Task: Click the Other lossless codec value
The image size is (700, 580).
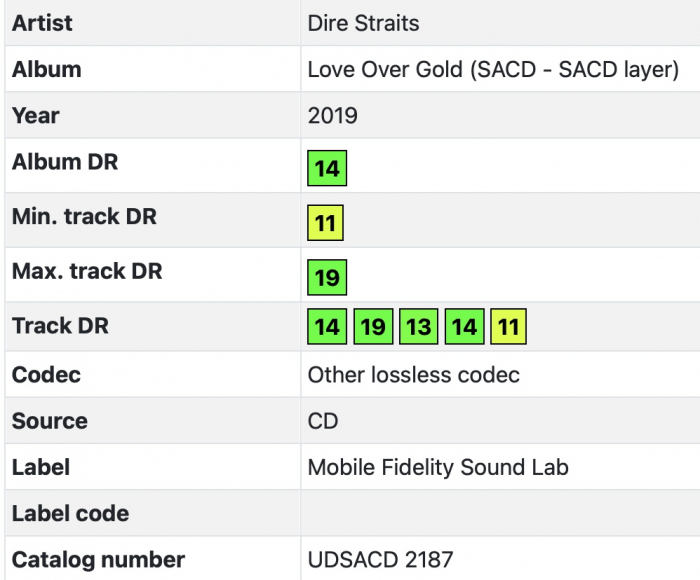Action: pyautogui.click(x=414, y=375)
